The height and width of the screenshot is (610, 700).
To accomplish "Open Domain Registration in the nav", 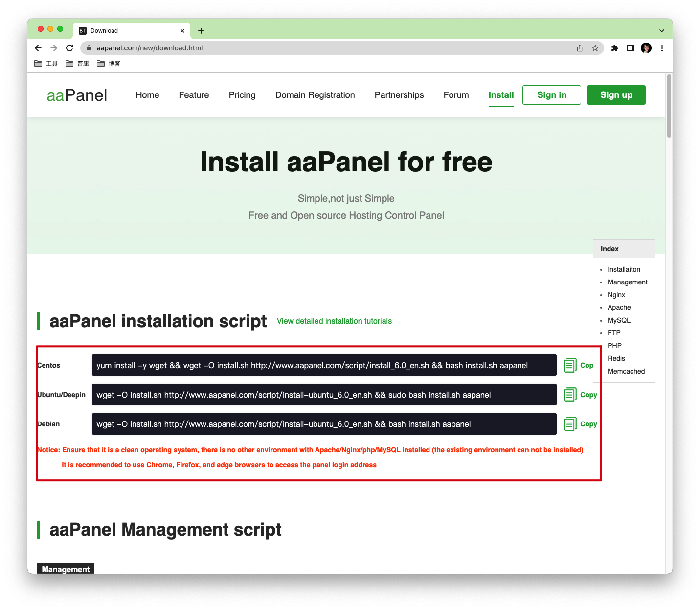I will (315, 95).
